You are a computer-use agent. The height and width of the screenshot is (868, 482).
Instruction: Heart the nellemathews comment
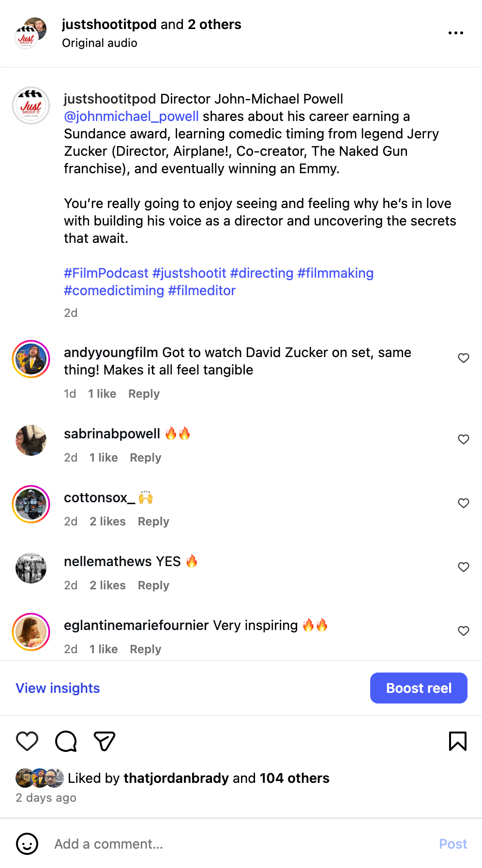pyautogui.click(x=464, y=567)
